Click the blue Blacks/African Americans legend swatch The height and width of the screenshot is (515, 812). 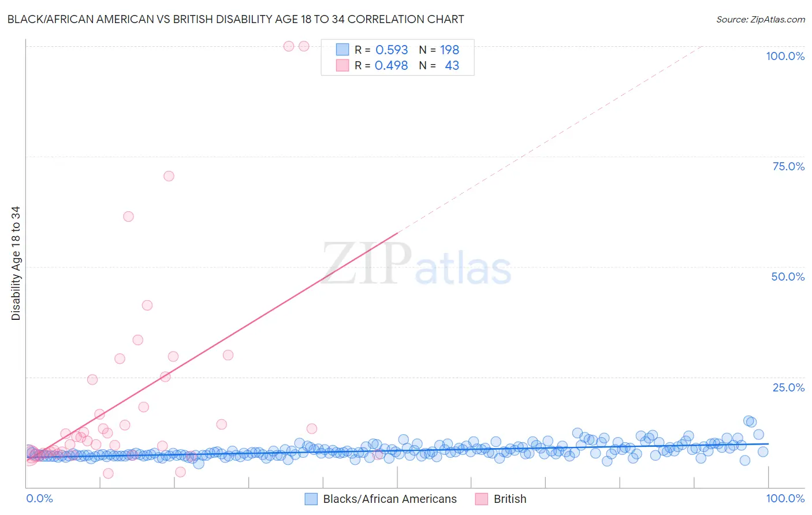[311, 499]
